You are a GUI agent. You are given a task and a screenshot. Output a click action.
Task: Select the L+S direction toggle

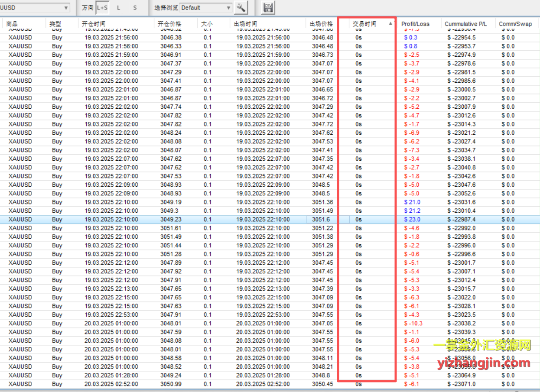tap(102, 8)
